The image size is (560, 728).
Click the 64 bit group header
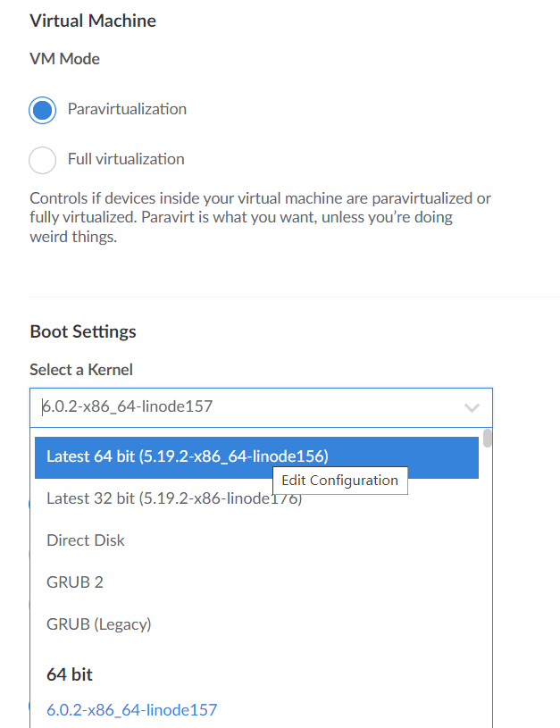70,674
